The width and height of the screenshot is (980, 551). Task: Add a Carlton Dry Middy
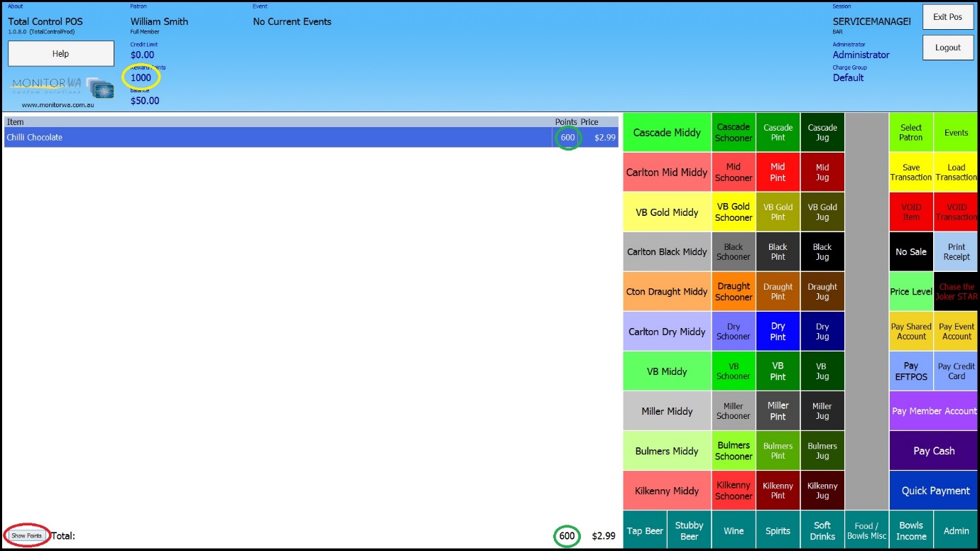coord(667,331)
